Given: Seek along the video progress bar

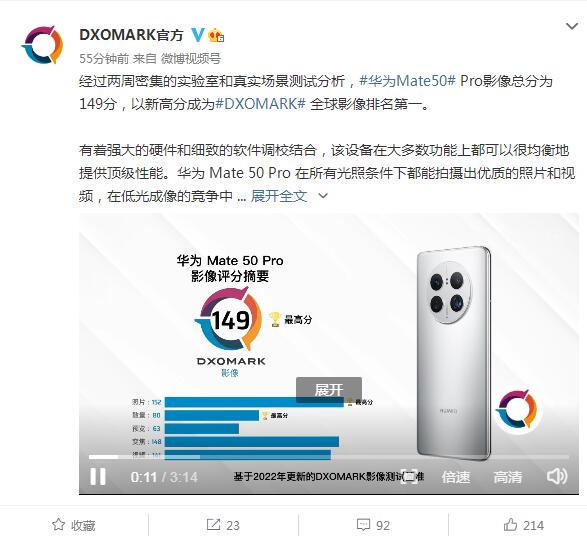Looking at the screenshot, I should (x=329, y=457).
